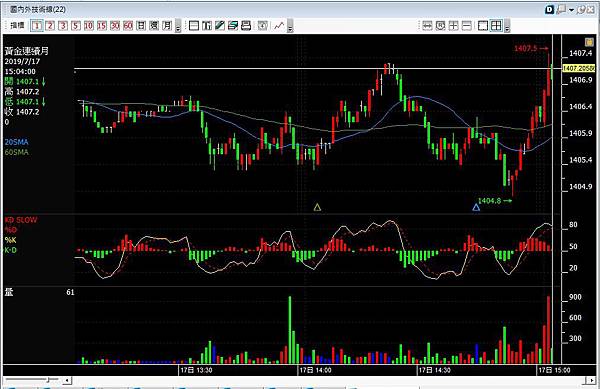Click the R reset view icon
The height and width of the screenshot is (389, 600).
[440, 26]
